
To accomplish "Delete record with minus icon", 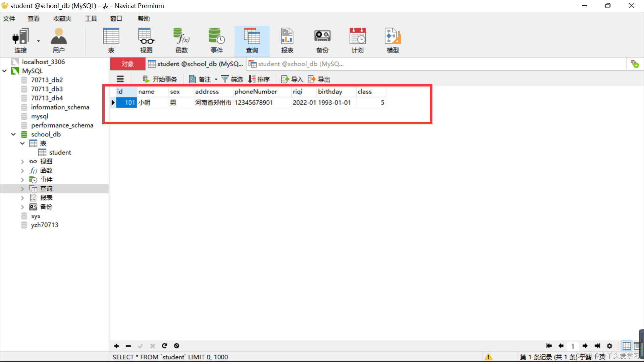I will 128,346.
